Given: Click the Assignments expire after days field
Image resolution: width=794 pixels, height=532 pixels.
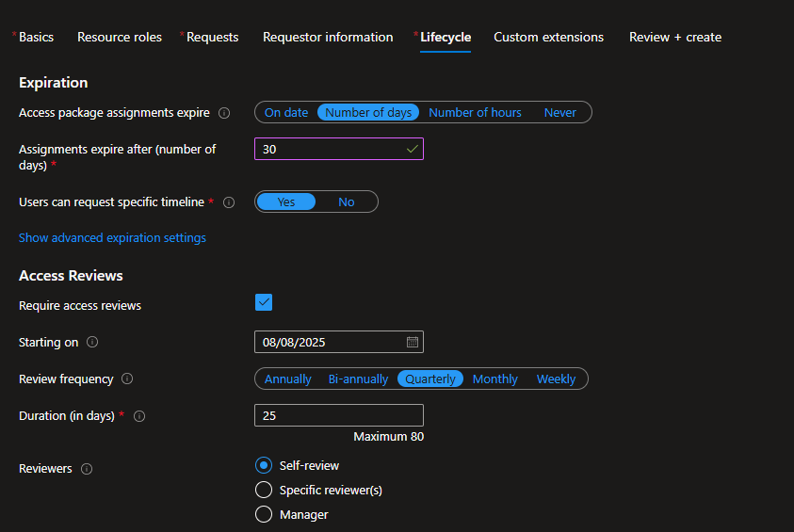Looking at the screenshot, I should tap(330, 149).
